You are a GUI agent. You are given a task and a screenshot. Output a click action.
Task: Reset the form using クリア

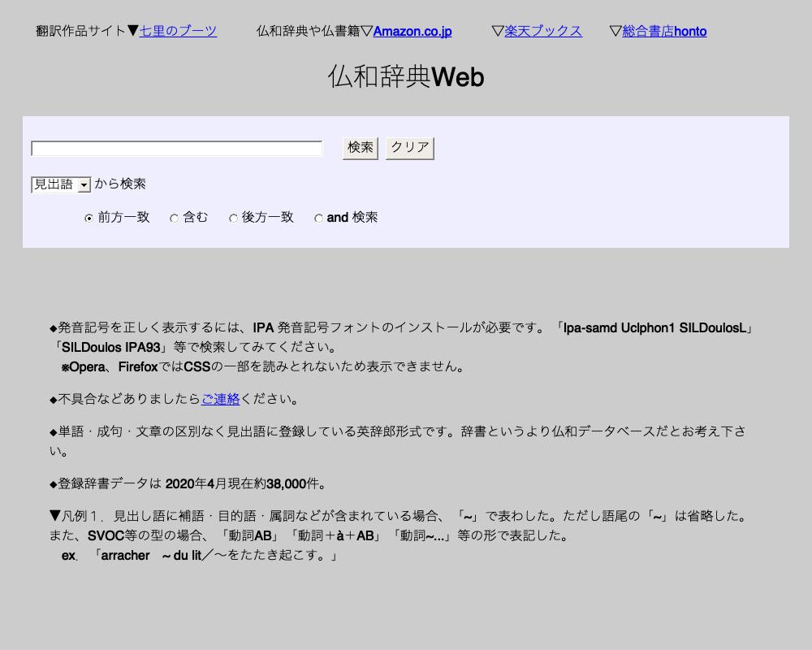click(x=408, y=148)
